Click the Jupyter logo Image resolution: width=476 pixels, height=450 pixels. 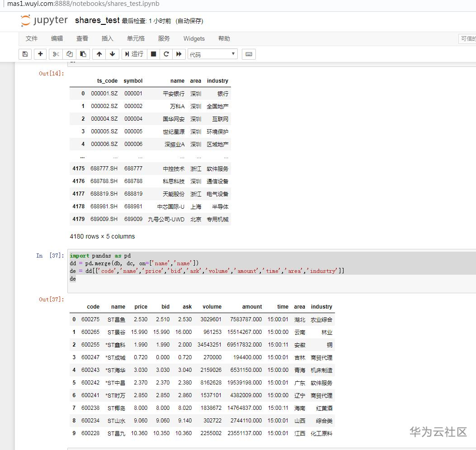coord(44,20)
